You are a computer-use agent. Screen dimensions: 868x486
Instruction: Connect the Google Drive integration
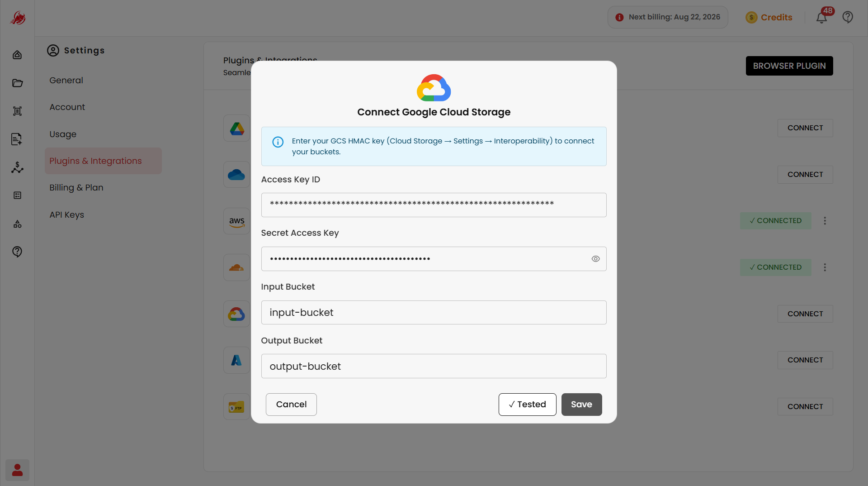click(x=805, y=128)
